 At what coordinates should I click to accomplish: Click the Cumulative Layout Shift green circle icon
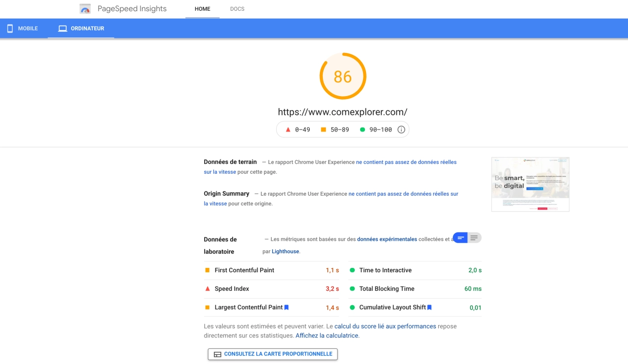352,308
